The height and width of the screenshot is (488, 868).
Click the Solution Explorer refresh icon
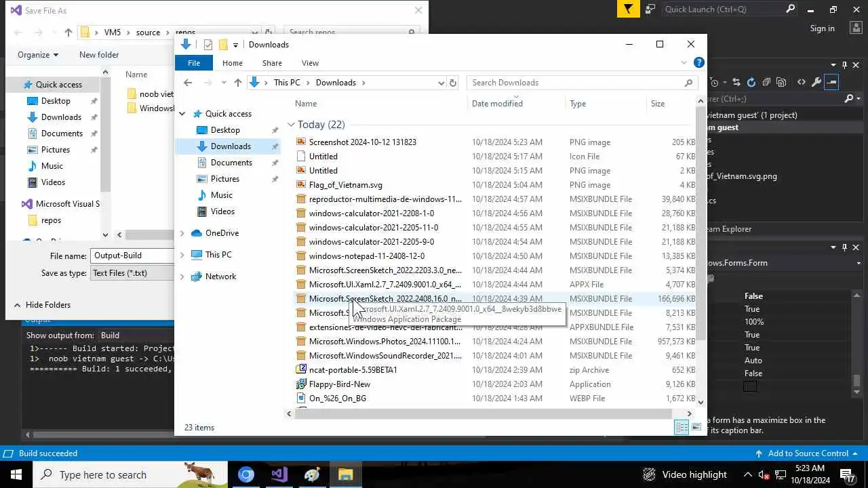[751, 82]
